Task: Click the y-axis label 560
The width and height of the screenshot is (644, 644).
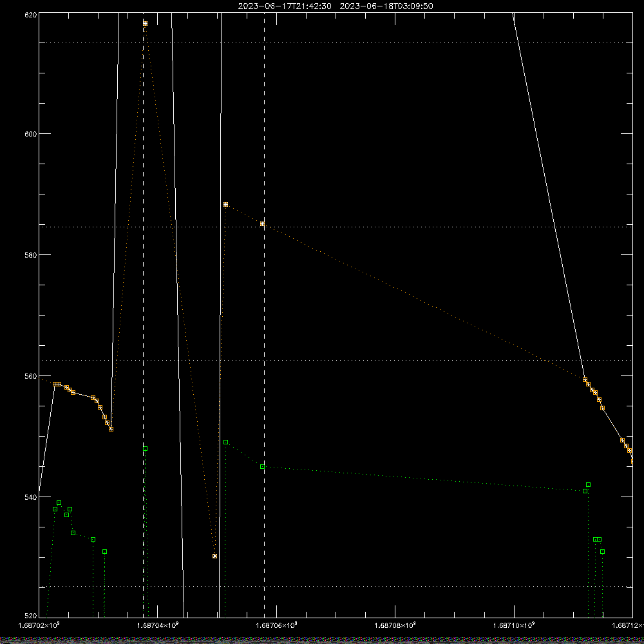Action: (x=31, y=376)
